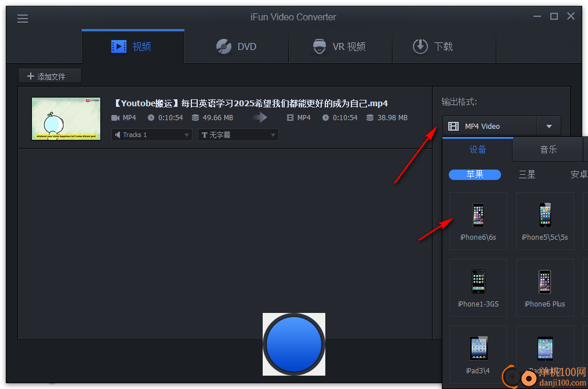Select the iPhone6\6s device preset
The image size is (588, 389).
tap(478, 221)
